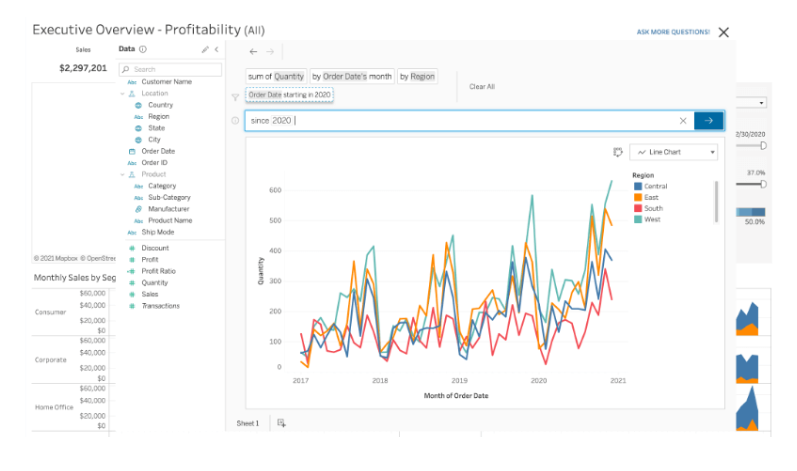The height and width of the screenshot is (471, 797).
Task: Click the Data info circle icon
Action: click(143, 49)
